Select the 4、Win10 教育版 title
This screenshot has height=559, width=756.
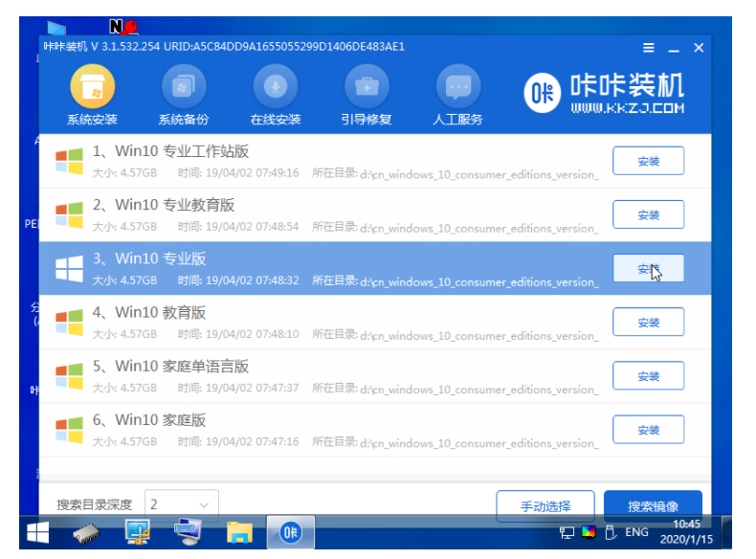point(149,312)
